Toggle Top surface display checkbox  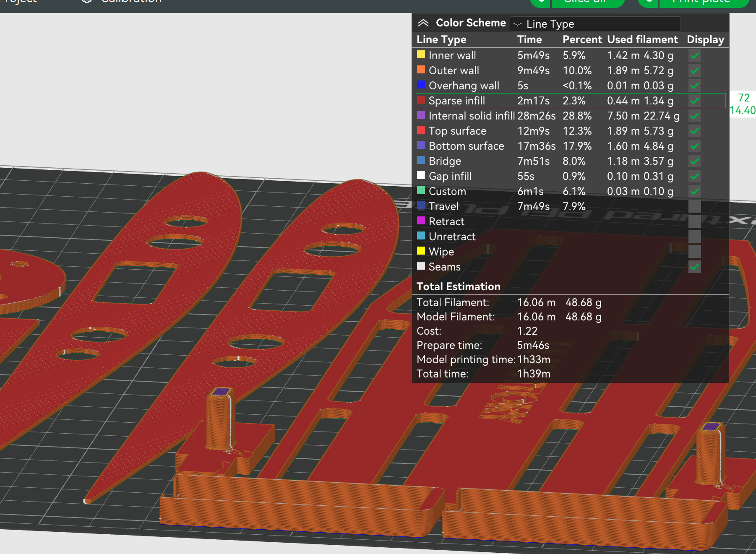point(695,131)
